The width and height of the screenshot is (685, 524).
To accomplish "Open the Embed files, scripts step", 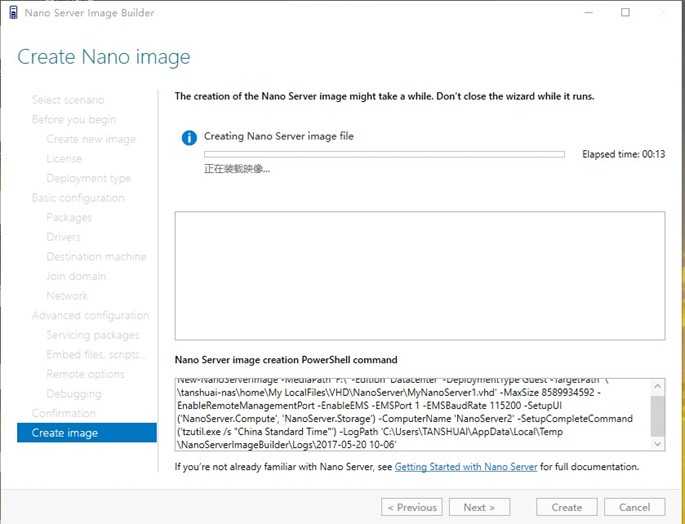I will pos(94,354).
